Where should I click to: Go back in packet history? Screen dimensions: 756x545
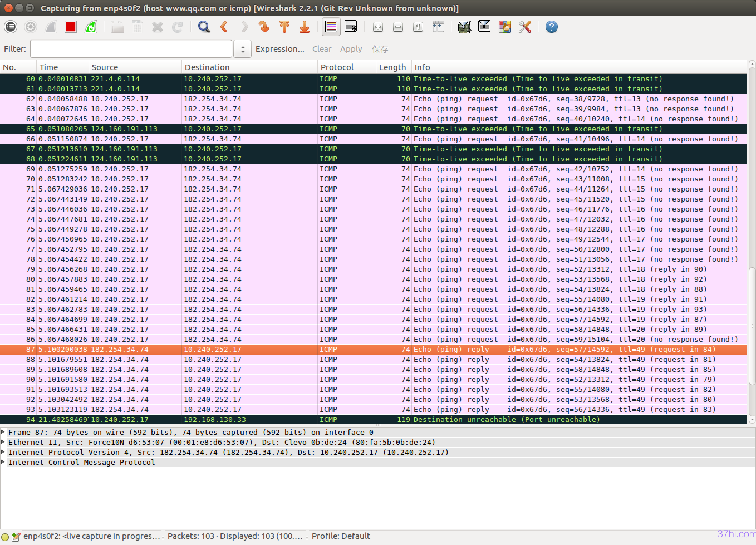coord(224,27)
